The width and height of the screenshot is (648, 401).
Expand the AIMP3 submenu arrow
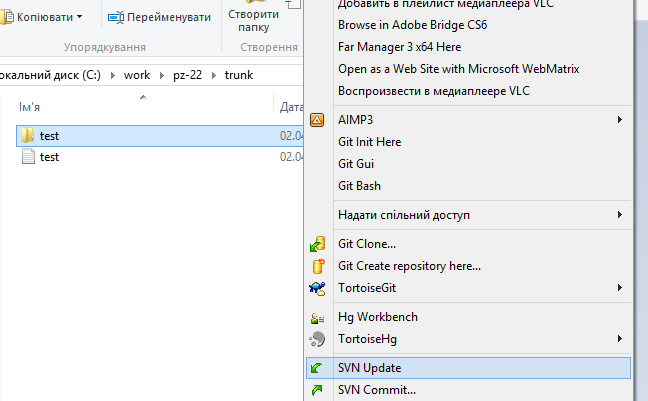619,119
